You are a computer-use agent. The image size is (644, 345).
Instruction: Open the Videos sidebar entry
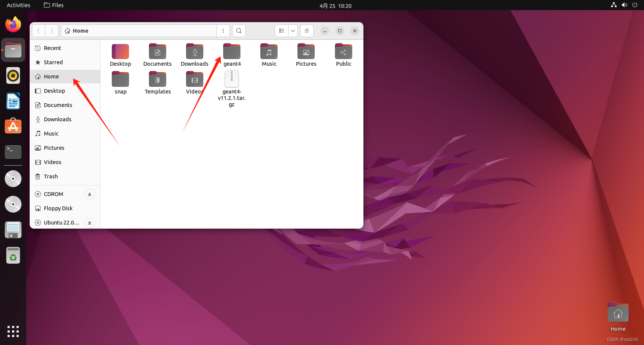52,162
